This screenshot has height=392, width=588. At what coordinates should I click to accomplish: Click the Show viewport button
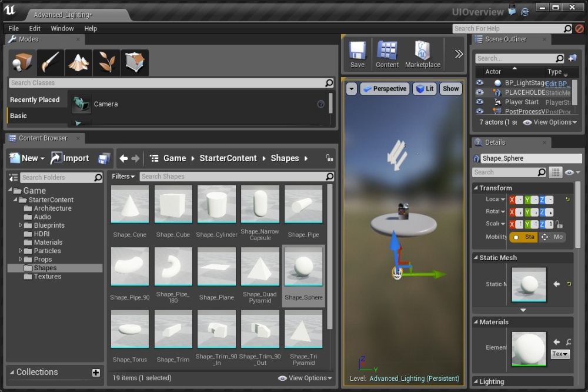[450, 89]
